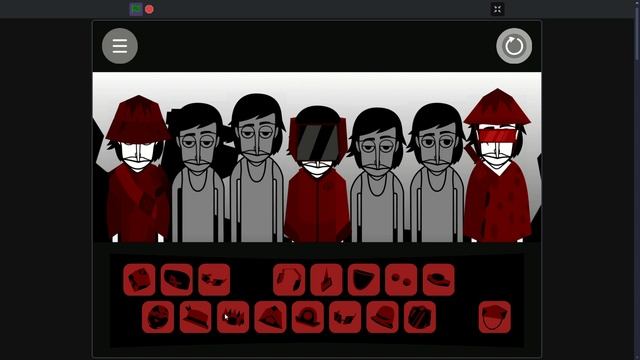Image resolution: width=640 pixels, height=360 pixels.
Task: Click the fifth gray unassigned character
Action: pyautogui.click(x=377, y=176)
